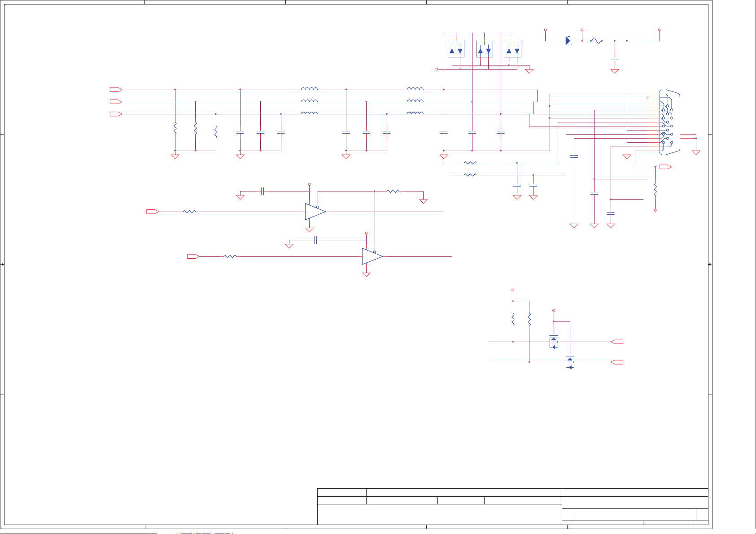Select the horizontal capacitor above the lower buffer
The image size is (756, 534).
coord(315,240)
